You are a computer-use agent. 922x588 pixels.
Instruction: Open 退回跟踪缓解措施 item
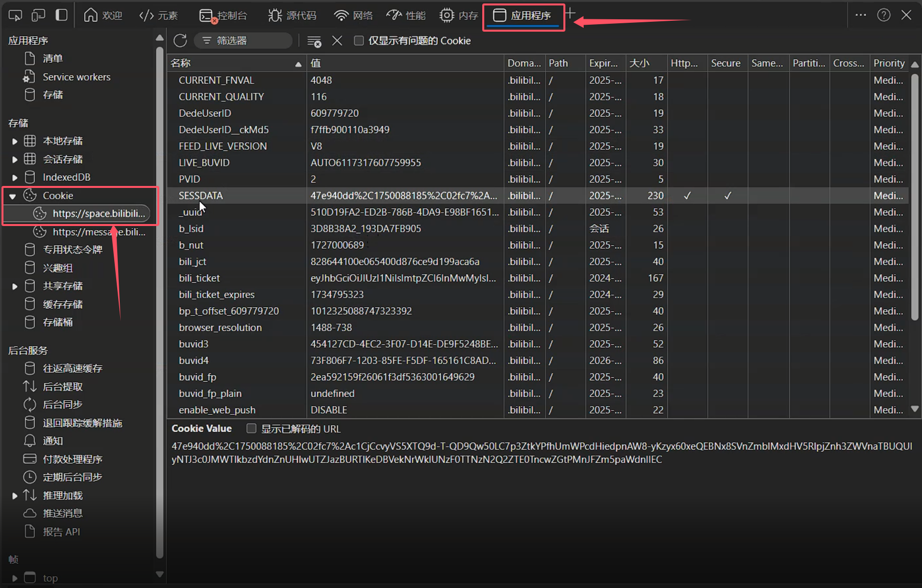click(x=83, y=423)
